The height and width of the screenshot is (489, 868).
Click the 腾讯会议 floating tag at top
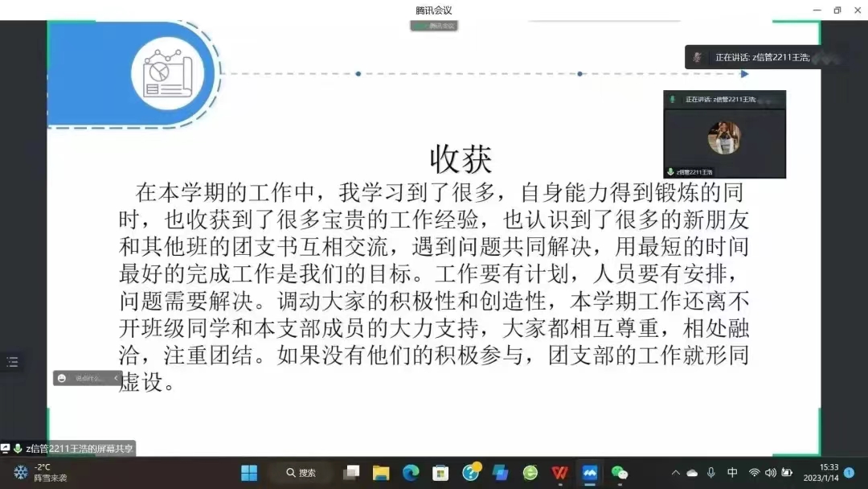coord(434,26)
